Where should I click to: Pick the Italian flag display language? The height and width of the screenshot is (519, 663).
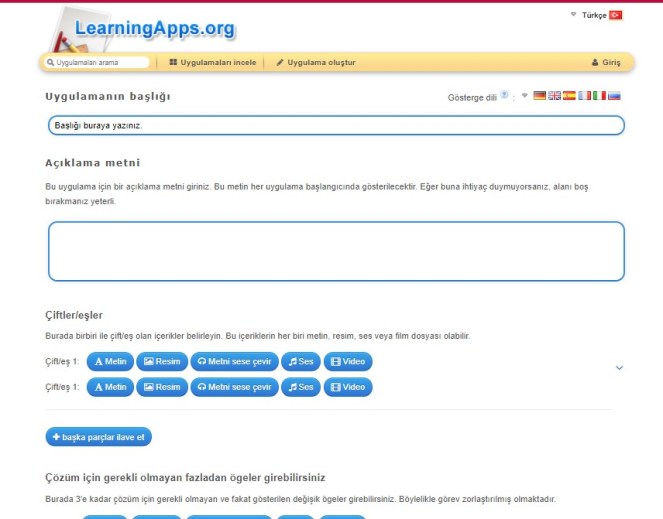coord(599,96)
